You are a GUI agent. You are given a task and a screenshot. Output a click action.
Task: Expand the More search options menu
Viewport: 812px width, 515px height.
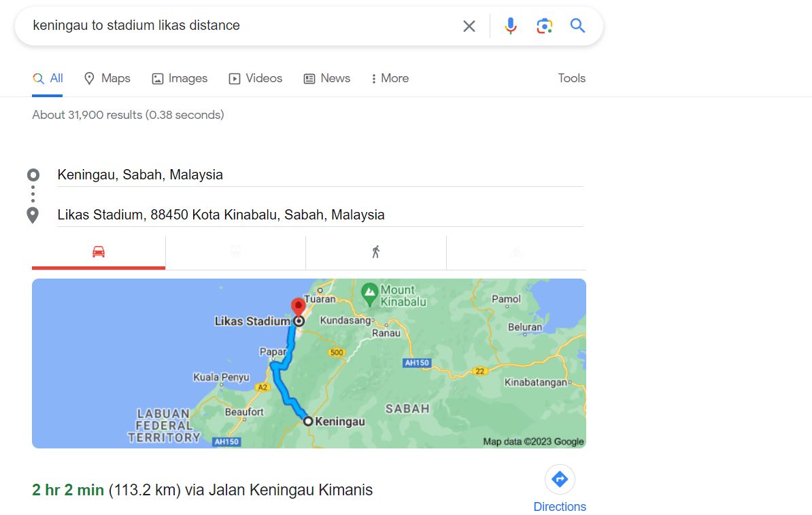tap(390, 78)
